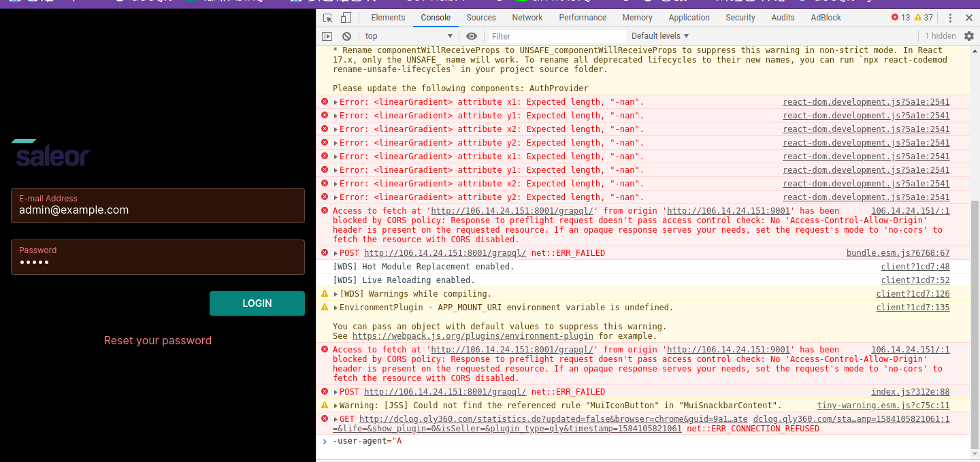Click the eye icon to create live expression
980x462 pixels.
pos(472,36)
